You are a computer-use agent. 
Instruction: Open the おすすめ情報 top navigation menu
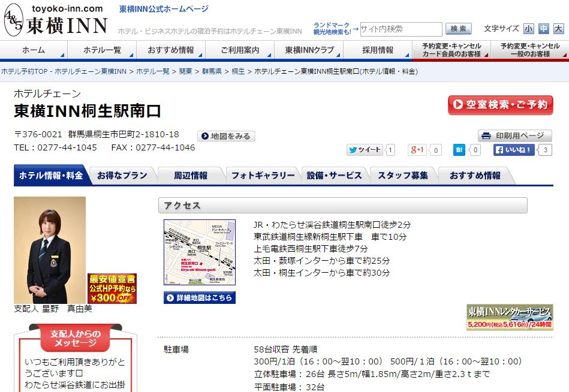point(170,50)
